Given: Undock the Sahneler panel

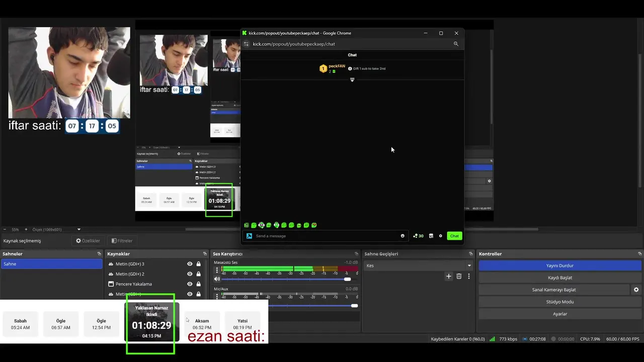Looking at the screenshot, I should coord(99,254).
